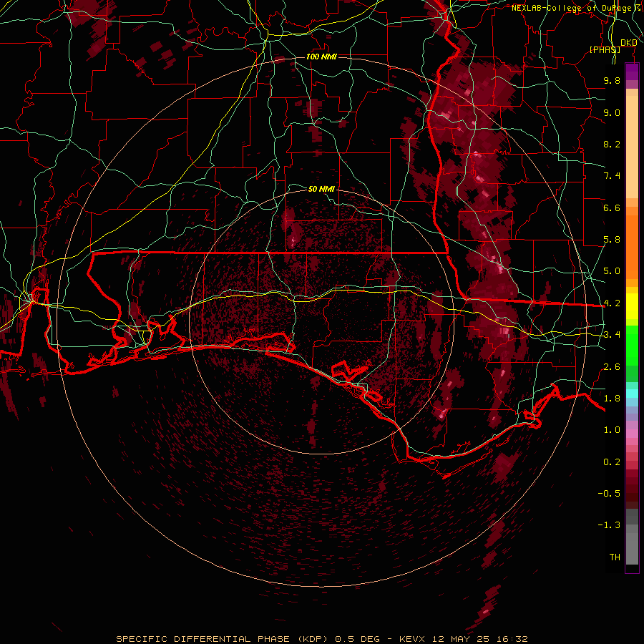The width and height of the screenshot is (644, 644).
Task: Click the 5.8 value on the color scale
Action: pos(612,240)
